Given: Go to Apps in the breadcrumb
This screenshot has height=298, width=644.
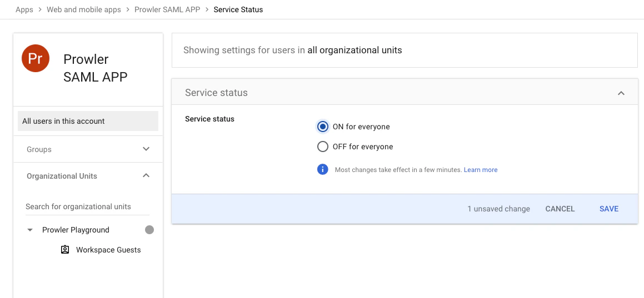Looking at the screenshot, I should tap(24, 9).
